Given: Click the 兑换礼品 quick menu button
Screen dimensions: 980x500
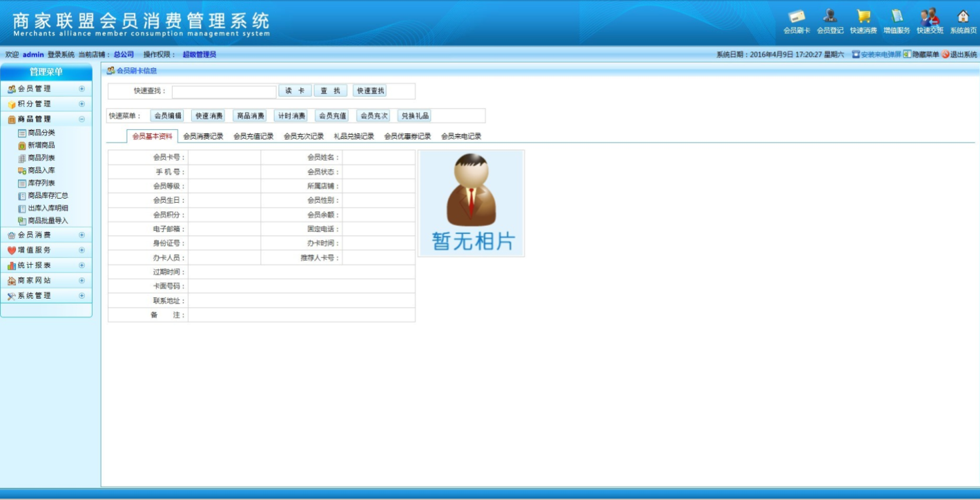Looking at the screenshot, I should tap(415, 116).
